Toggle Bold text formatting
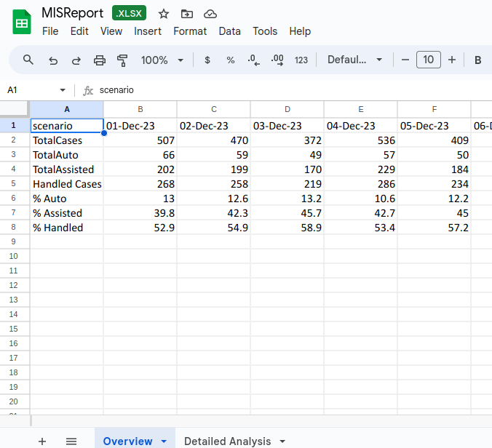The height and width of the screenshot is (448, 492). point(478,60)
